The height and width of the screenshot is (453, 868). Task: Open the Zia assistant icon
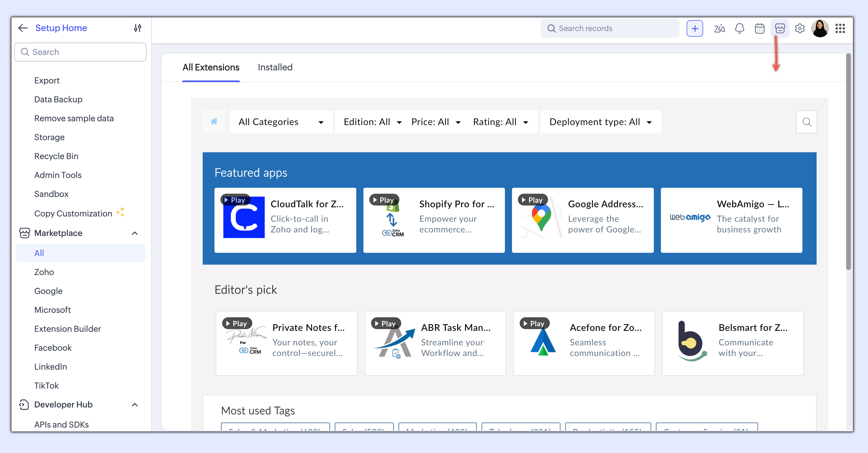click(x=719, y=28)
